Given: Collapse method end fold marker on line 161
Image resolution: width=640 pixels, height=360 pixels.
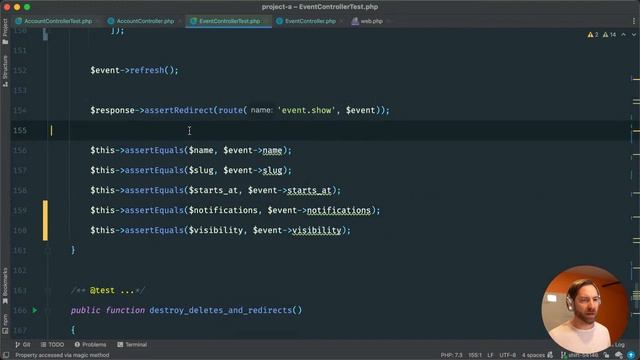Looking at the screenshot, I should [47, 250].
